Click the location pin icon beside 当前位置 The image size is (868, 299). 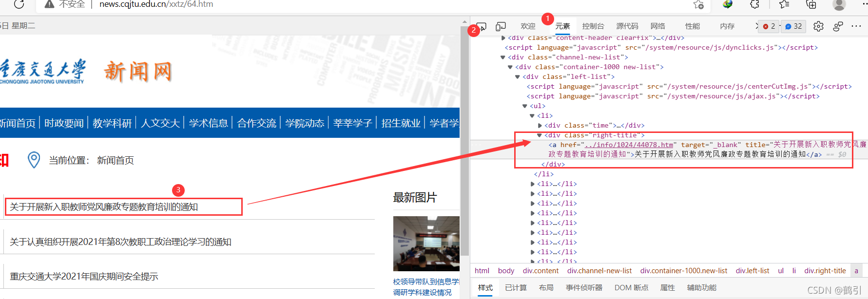click(34, 160)
